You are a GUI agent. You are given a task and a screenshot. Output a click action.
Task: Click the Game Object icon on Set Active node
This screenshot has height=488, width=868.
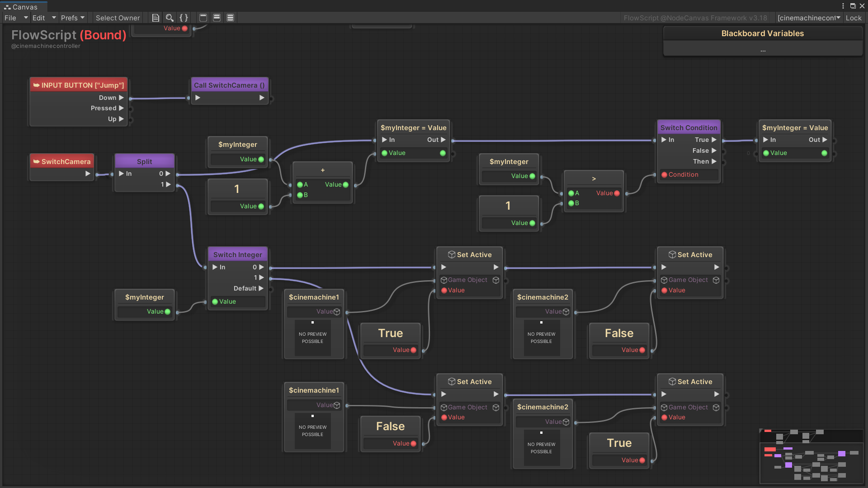(443, 280)
